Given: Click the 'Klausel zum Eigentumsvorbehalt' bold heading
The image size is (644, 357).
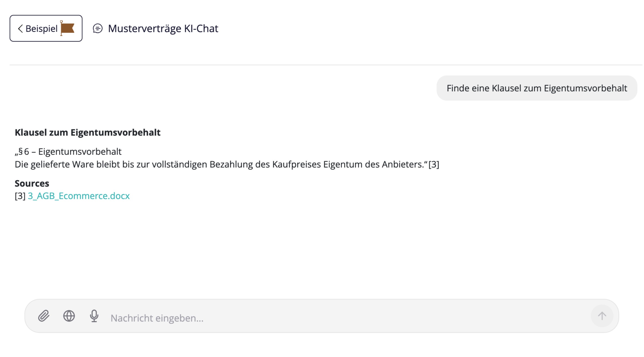Looking at the screenshot, I should [88, 132].
